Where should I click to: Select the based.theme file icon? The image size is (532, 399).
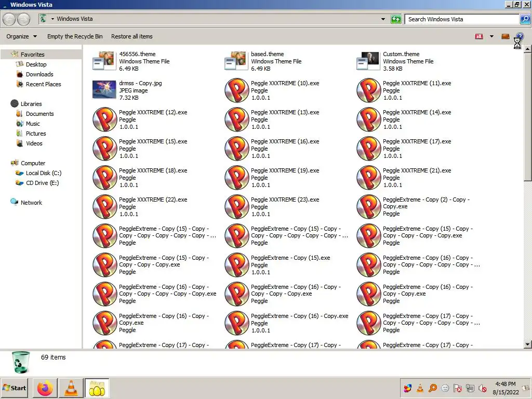tap(236, 61)
